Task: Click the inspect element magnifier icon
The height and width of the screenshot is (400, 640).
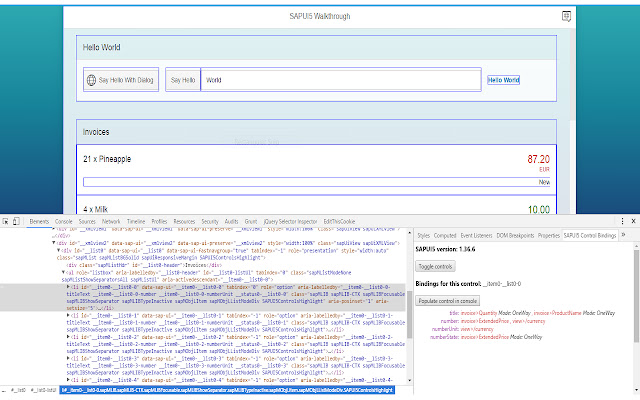Action: [x=6, y=219]
